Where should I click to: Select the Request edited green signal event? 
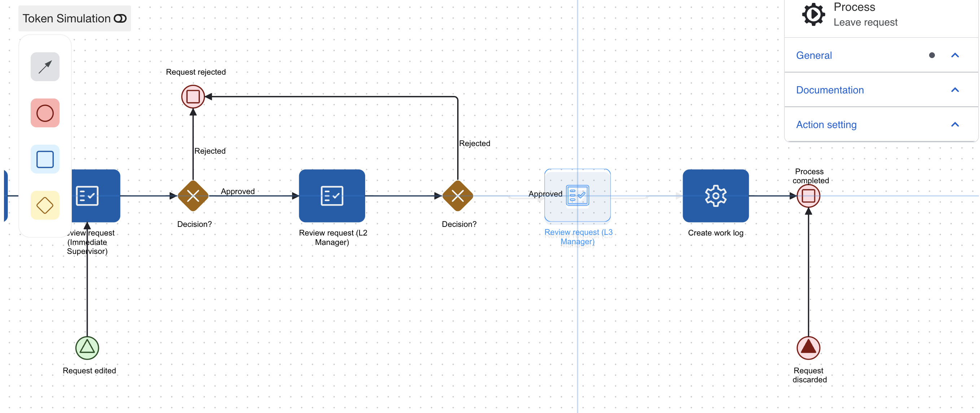pyautogui.click(x=87, y=348)
